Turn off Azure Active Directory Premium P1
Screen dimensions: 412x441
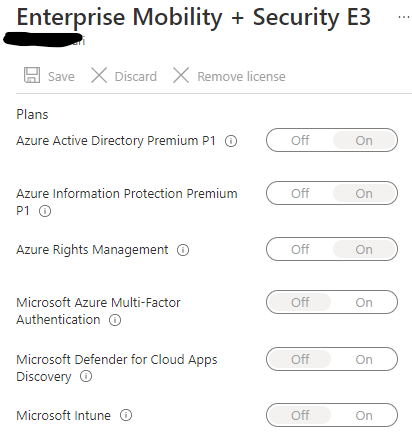click(300, 140)
